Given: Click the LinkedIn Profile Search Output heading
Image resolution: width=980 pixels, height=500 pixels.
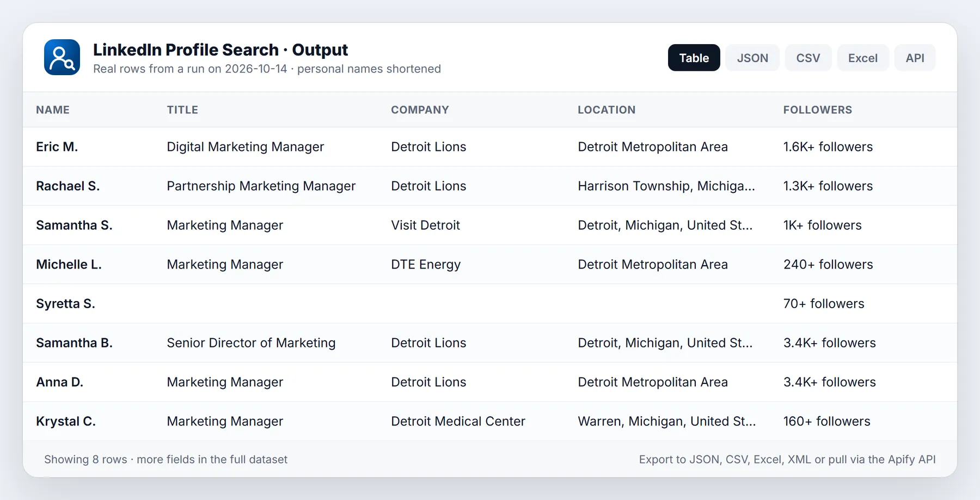Looking at the screenshot, I should pyautogui.click(x=220, y=50).
